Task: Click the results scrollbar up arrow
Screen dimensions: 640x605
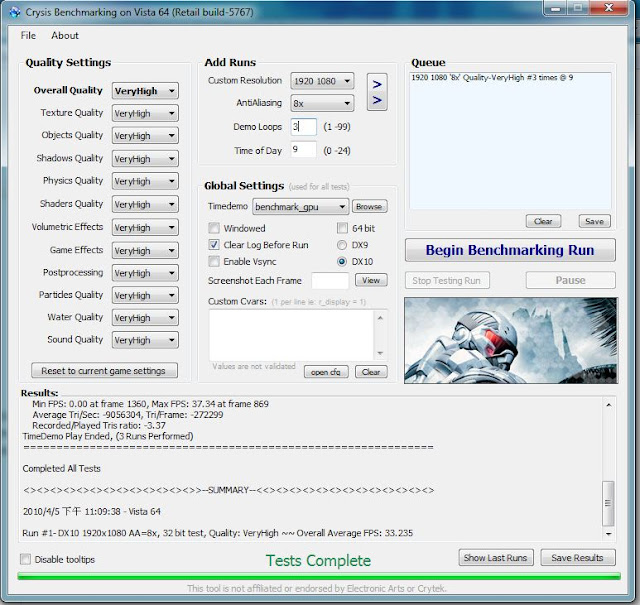Action: [609, 405]
